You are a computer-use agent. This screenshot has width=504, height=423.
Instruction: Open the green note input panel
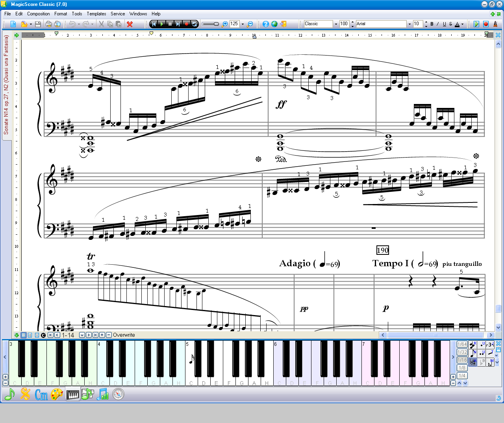9,394
